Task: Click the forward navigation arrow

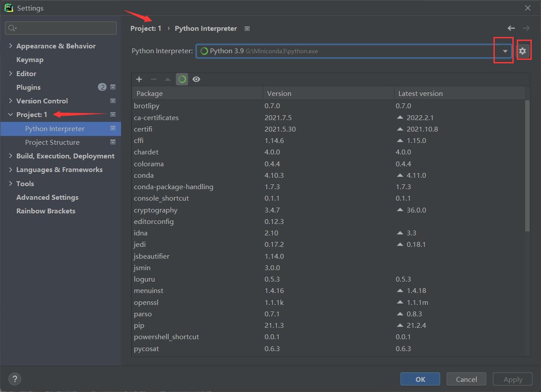Action: coord(526,28)
